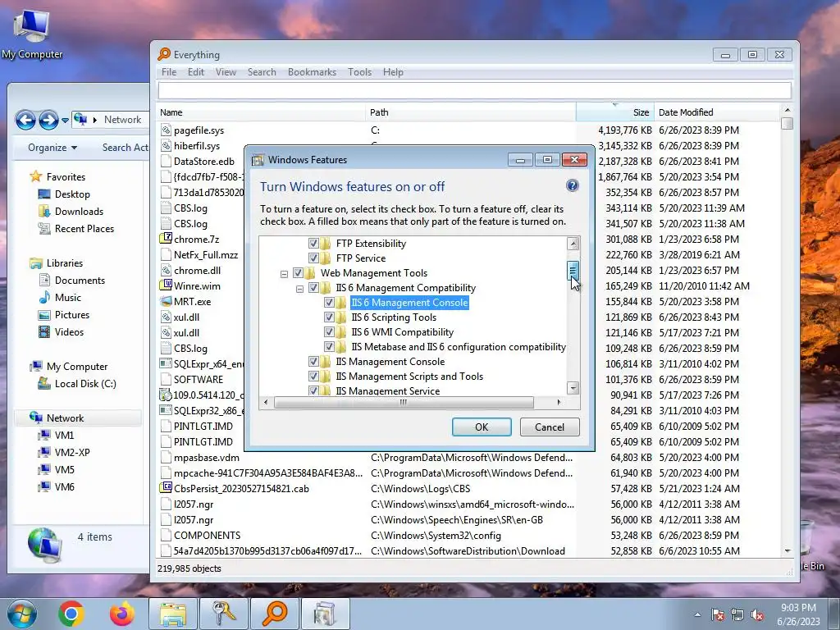Open Tools menu in Everything

tap(359, 72)
